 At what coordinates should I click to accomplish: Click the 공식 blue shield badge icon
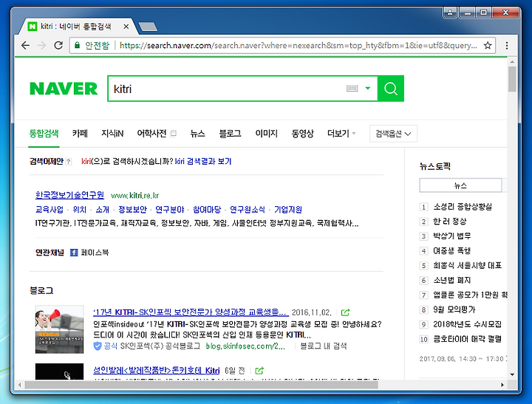click(x=98, y=346)
